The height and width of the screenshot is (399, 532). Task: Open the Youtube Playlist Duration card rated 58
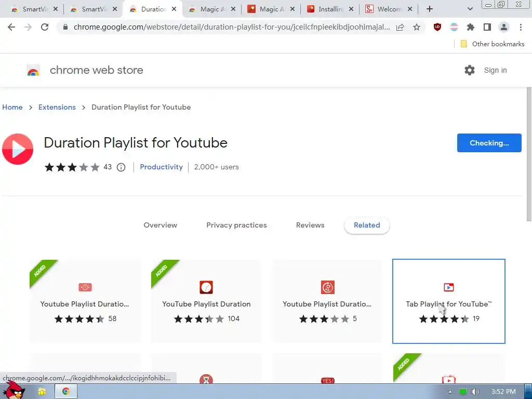pyautogui.click(x=85, y=301)
